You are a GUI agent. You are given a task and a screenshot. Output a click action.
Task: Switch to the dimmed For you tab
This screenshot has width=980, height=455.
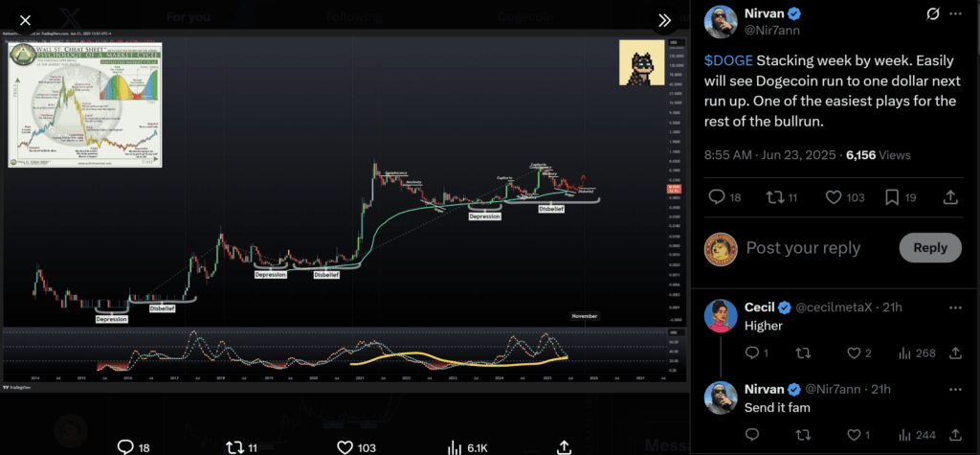(x=189, y=17)
